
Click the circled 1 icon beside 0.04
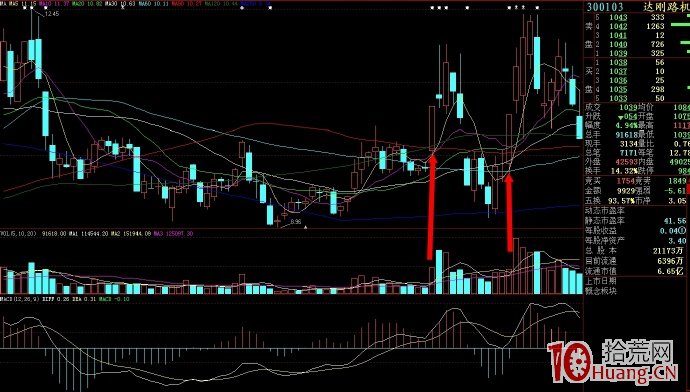tap(683, 230)
